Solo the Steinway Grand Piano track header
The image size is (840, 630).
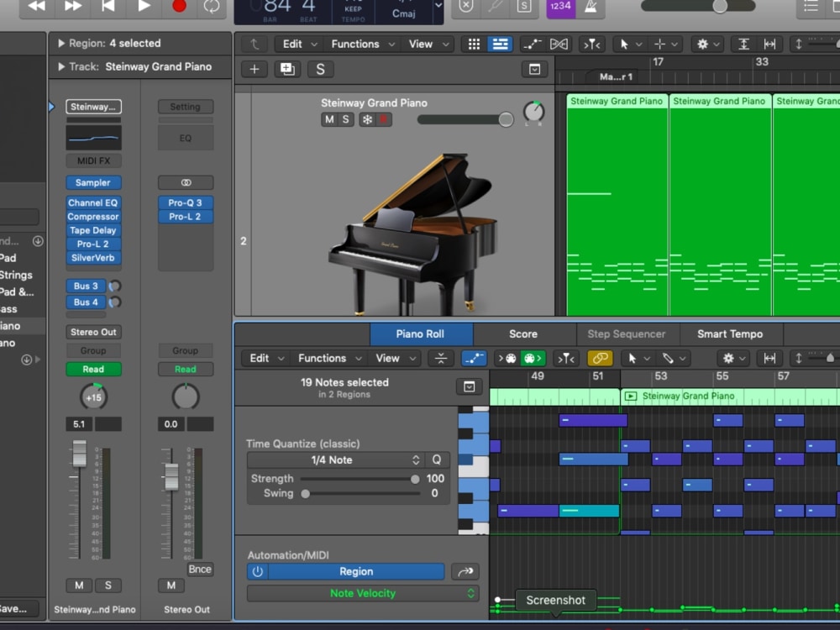click(345, 119)
